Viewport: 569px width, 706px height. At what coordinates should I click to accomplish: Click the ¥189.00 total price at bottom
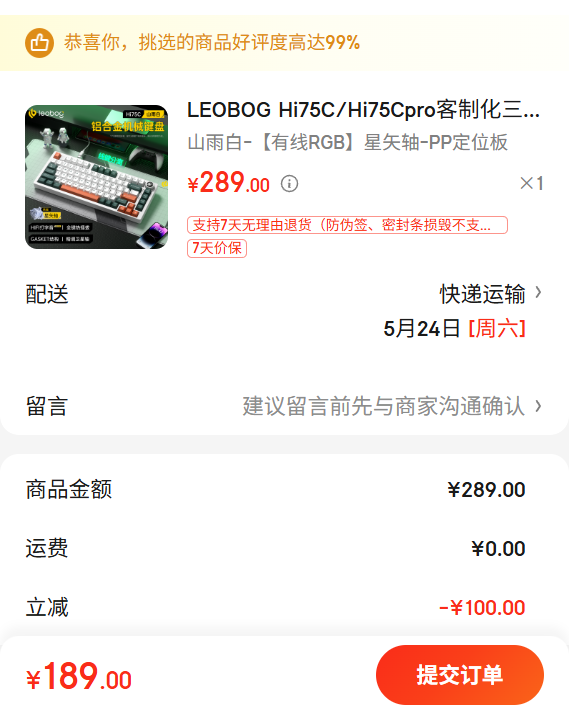[79, 676]
